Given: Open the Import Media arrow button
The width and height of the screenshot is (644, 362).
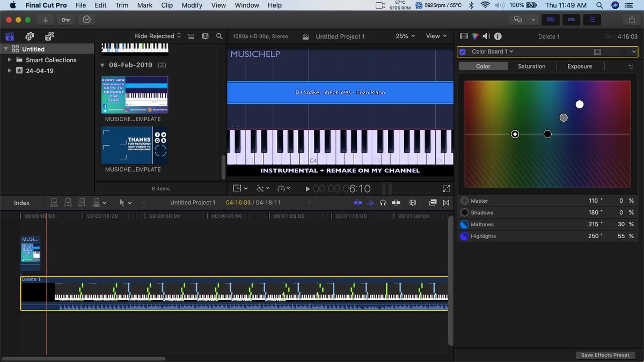Looking at the screenshot, I should point(46,20).
